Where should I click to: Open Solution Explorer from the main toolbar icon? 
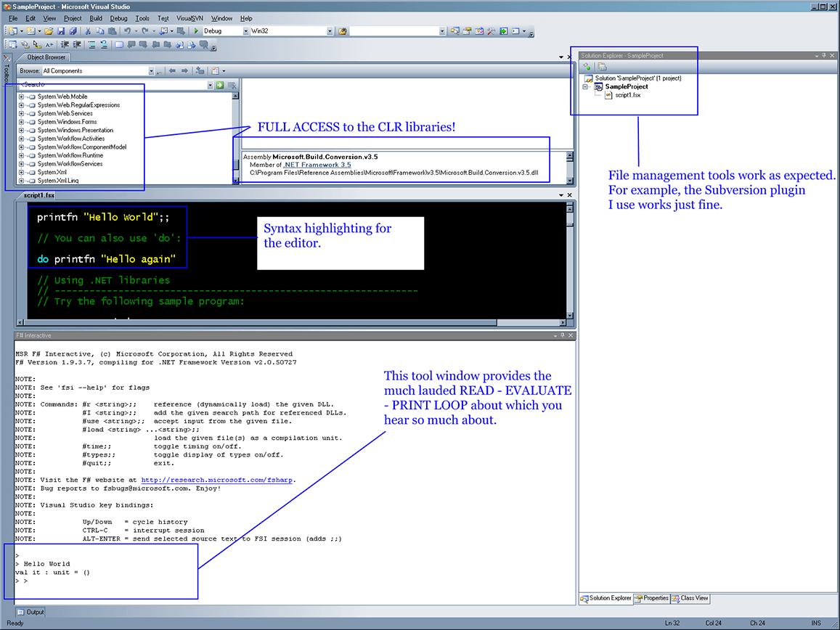click(454, 31)
